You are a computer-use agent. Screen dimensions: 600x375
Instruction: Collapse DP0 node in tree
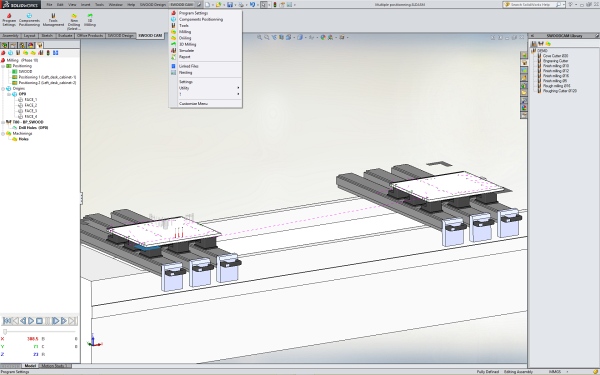pyautogui.click(x=9, y=94)
